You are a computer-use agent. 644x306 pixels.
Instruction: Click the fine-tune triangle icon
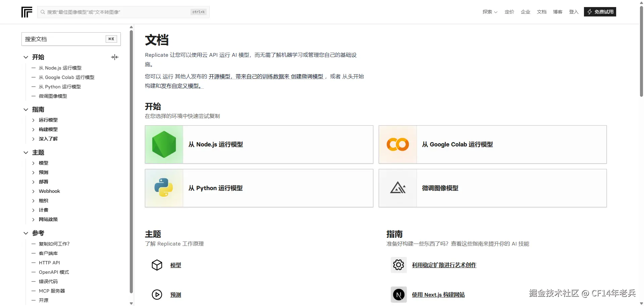point(398,188)
